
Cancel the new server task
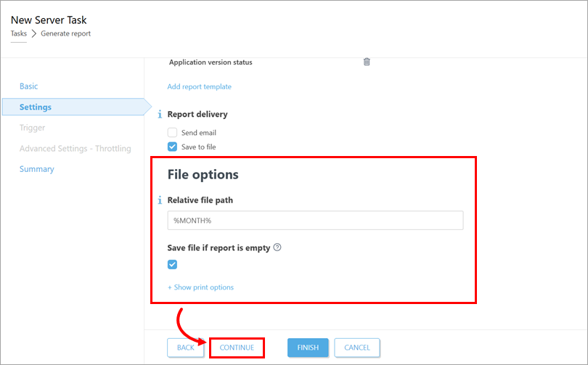click(x=357, y=348)
